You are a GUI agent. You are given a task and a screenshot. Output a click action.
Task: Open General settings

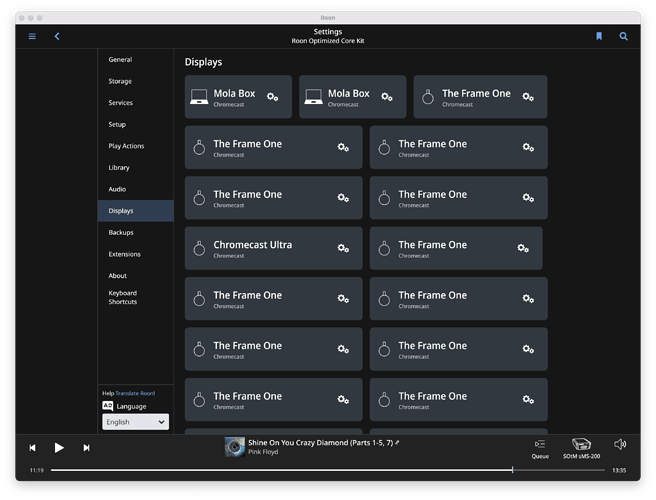[x=136, y=59]
